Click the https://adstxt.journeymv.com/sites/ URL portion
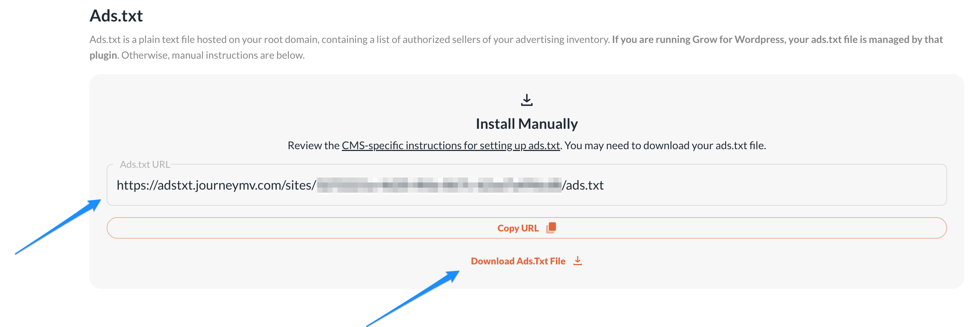The width and height of the screenshot is (980, 327). pos(216,185)
